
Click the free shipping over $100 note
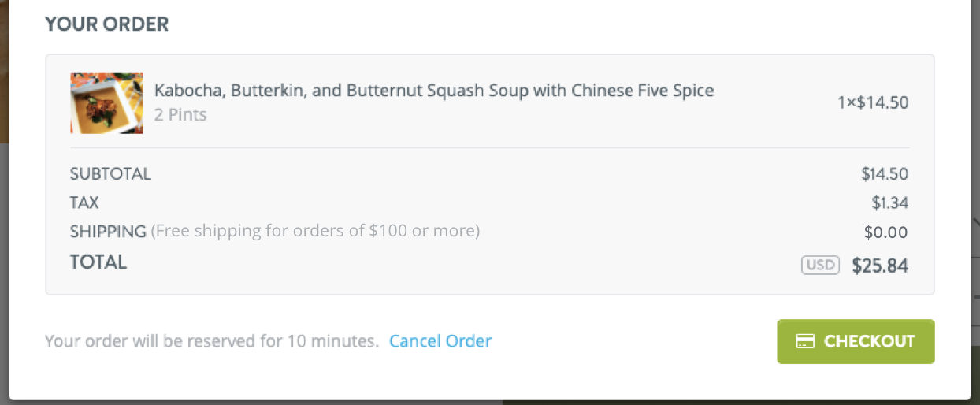click(x=315, y=231)
